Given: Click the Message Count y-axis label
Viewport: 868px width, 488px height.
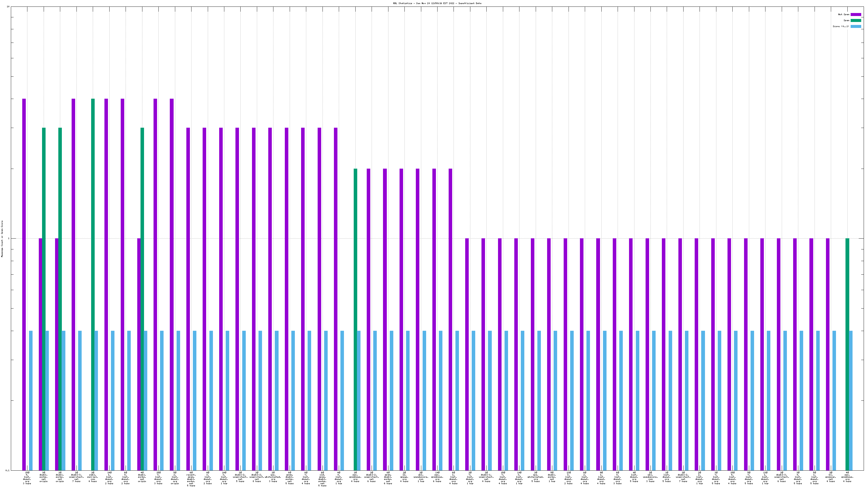Looking at the screenshot, I should click(2, 239).
